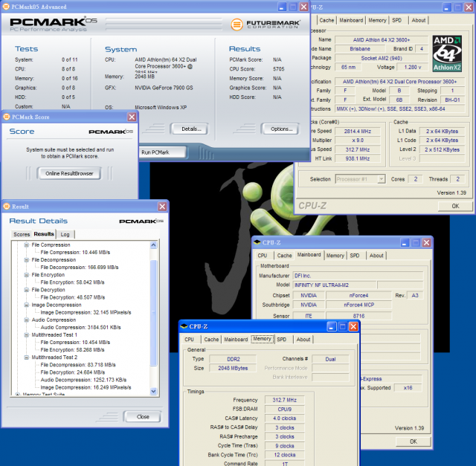Click the Run PCMark button
The height and width of the screenshot is (466, 476).
click(x=161, y=152)
